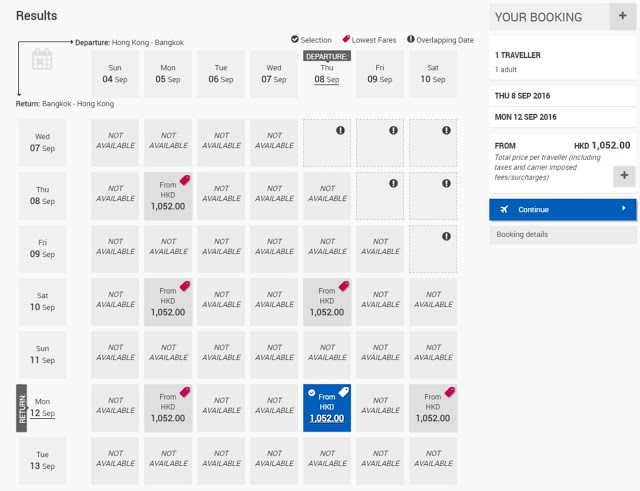The height and width of the screenshot is (491, 640).
Task: Click the highlighted HKD 1,052.00 selected fare cell
Action: pos(328,410)
